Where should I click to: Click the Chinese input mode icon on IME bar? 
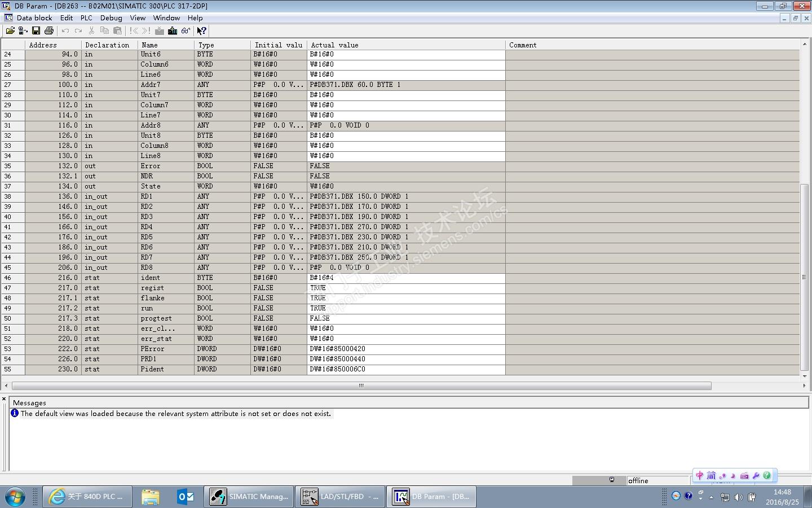[700, 475]
